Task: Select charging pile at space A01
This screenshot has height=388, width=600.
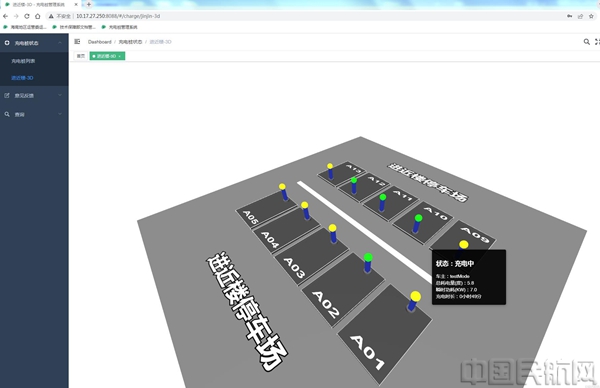Action: click(x=414, y=302)
